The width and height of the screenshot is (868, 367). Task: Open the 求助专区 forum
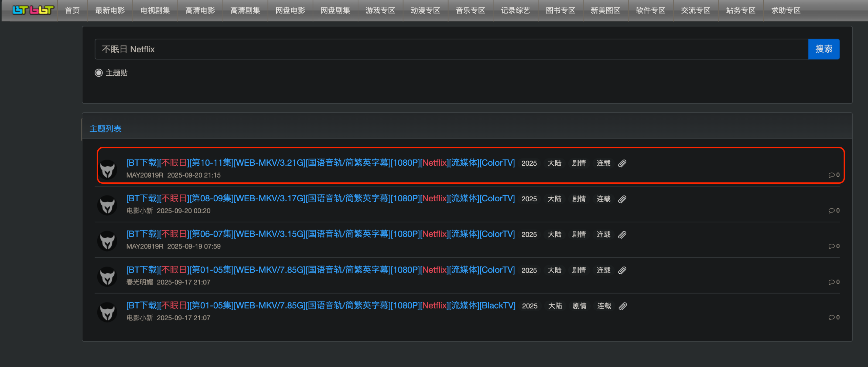(786, 11)
